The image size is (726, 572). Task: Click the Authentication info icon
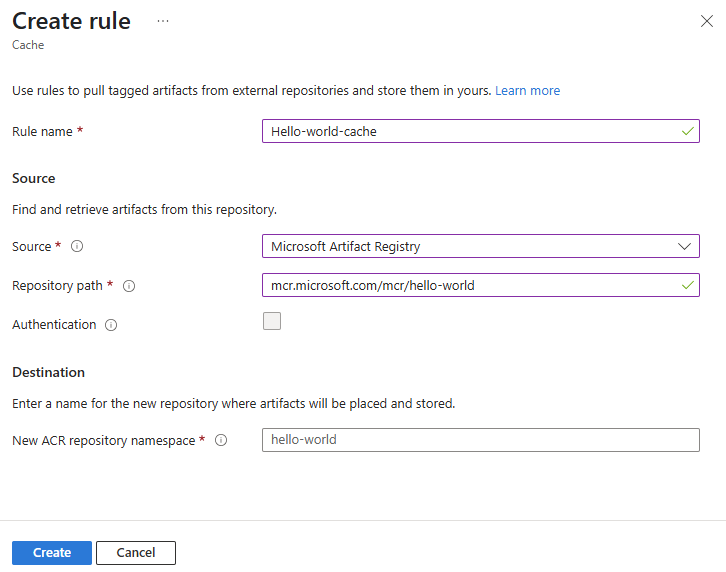(111, 325)
